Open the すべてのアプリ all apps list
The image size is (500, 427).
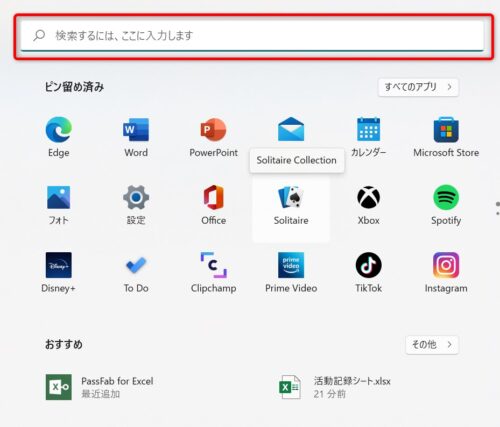coord(418,87)
